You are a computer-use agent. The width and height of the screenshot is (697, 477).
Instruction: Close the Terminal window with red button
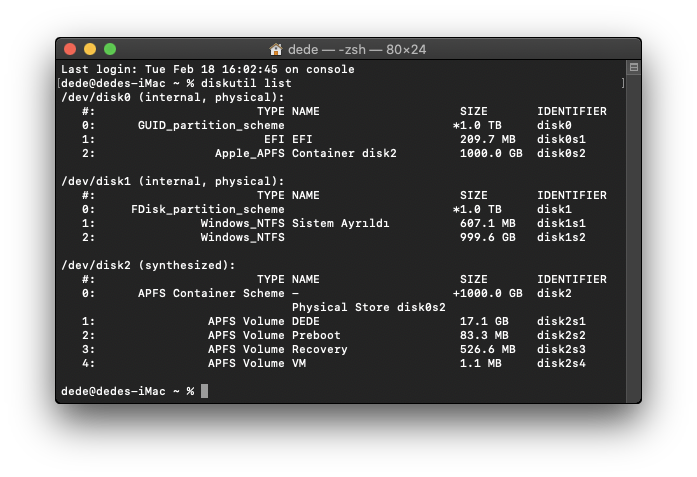[x=70, y=49]
